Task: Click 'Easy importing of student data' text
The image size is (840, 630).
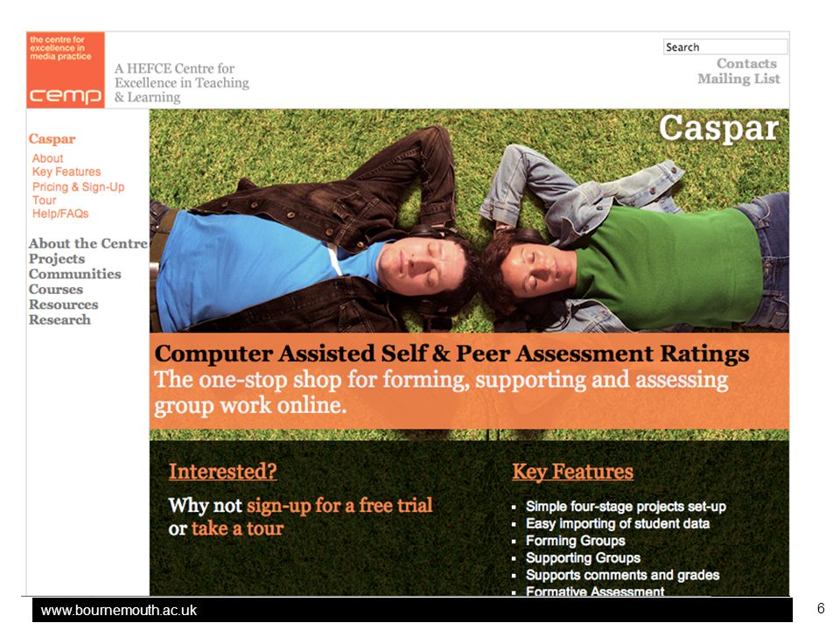Action: point(618,523)
